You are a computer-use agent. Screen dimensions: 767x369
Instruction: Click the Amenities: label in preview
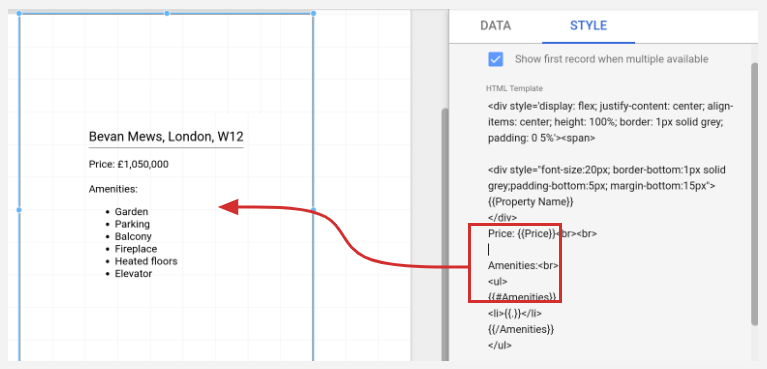coord(113,189)
